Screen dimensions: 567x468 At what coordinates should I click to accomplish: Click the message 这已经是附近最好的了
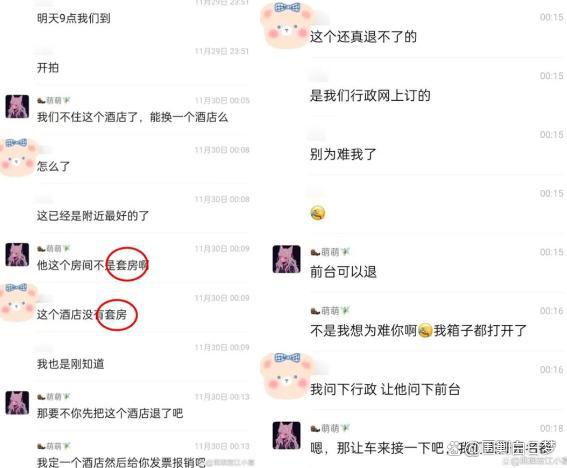(93, 216)
